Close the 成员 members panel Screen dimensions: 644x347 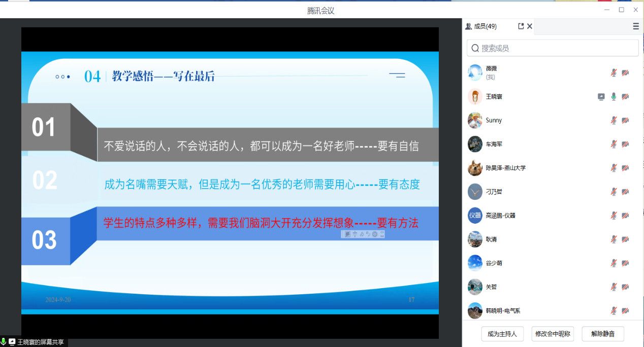[x=530, y=26]
